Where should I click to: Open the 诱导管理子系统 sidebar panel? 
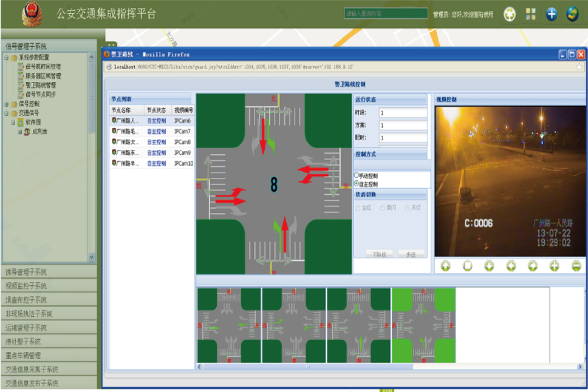[49, 272]
